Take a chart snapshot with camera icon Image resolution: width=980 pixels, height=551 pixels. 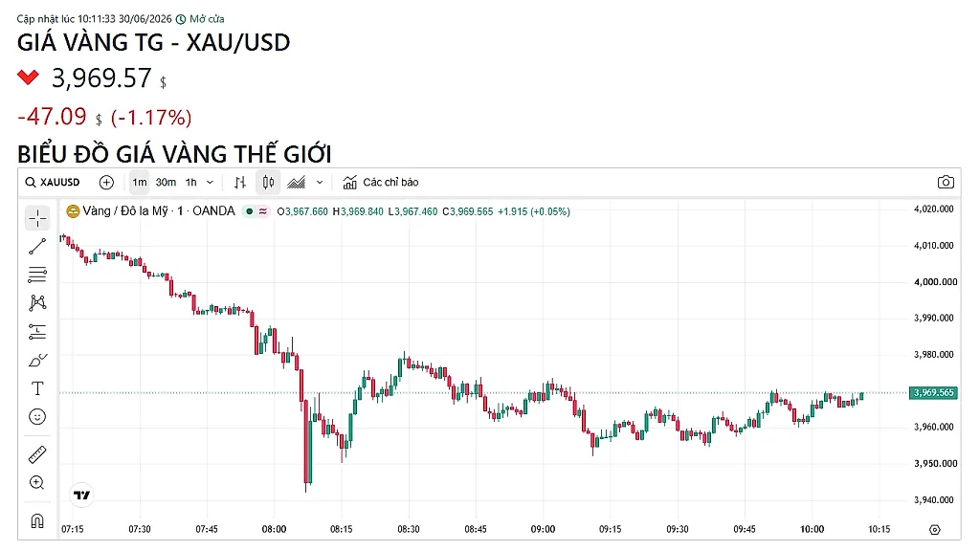tap(946, 182)
